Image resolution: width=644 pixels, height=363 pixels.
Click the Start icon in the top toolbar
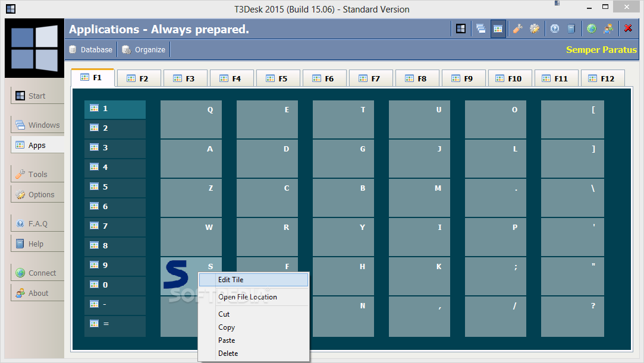tap(461, 29)
